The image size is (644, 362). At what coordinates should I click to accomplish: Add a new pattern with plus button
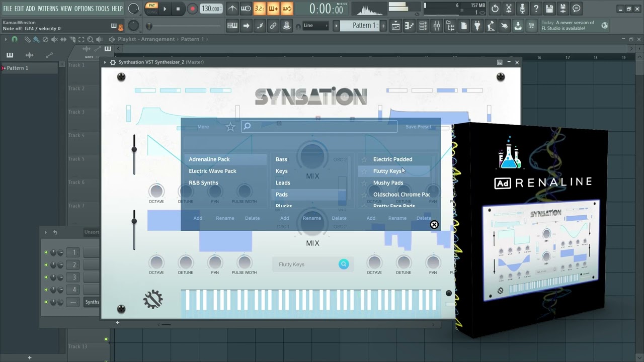pyautogui.click(x=383, y=26)
